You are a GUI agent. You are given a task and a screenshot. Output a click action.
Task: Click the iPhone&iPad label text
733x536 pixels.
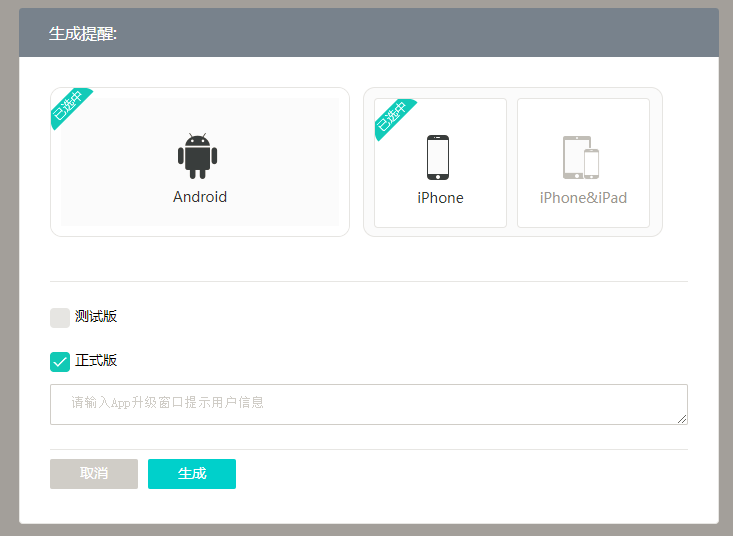point(583,198)
